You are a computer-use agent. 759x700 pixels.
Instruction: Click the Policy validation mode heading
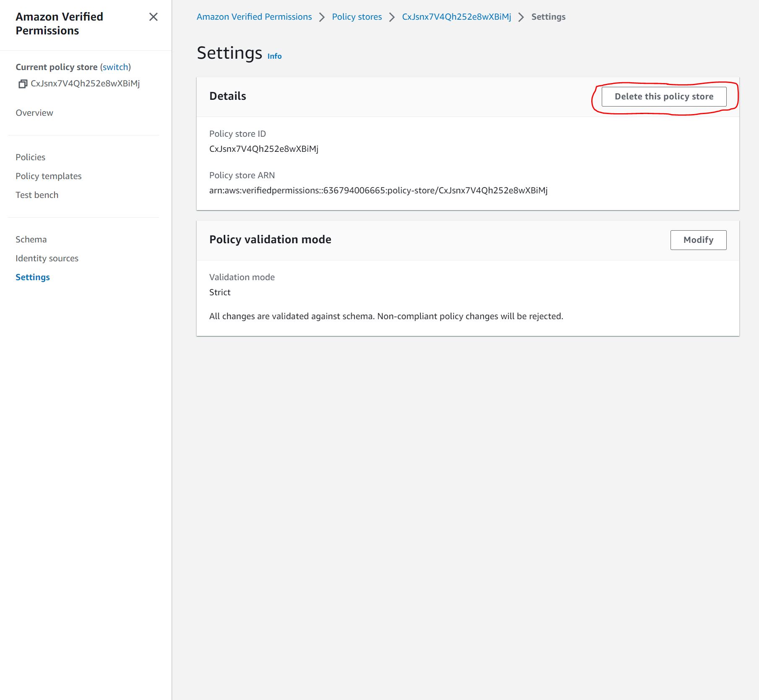pos(270,239)
